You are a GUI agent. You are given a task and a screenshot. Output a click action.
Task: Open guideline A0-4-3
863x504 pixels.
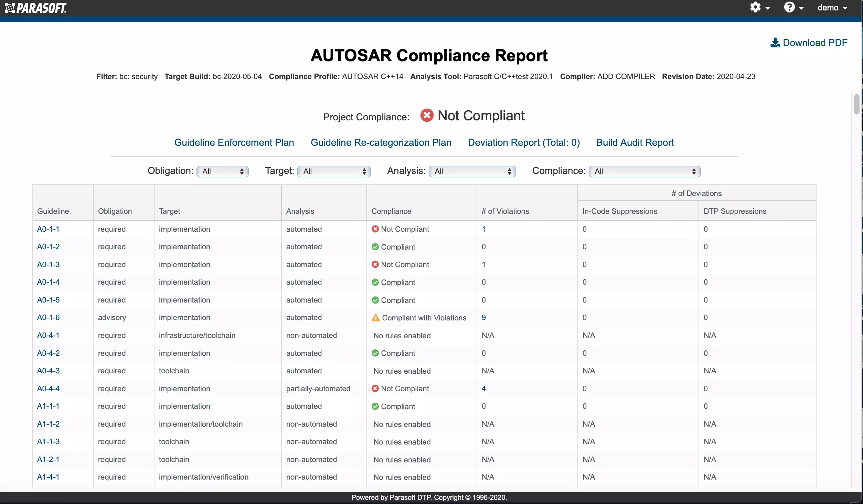pyautogui.click(x=48, y=371)
